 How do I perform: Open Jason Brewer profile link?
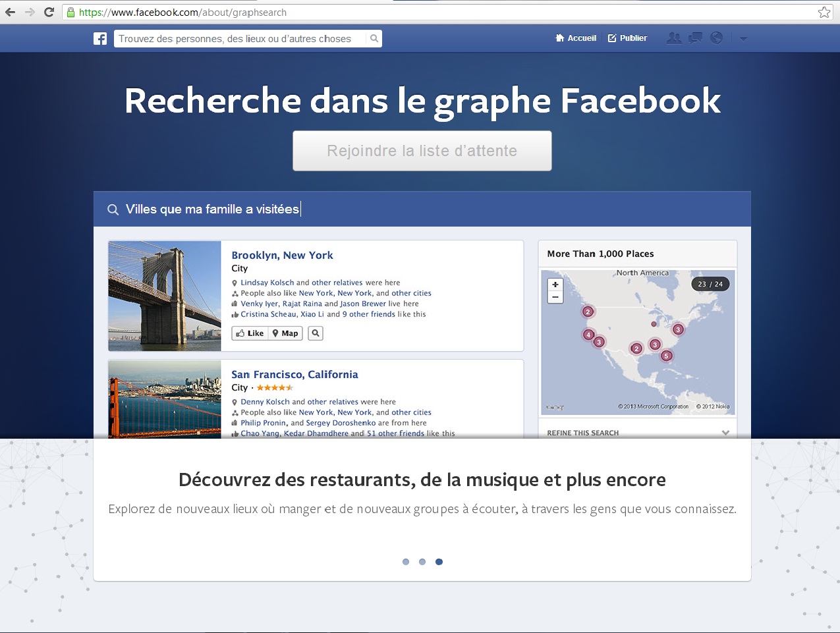(363, 304)
